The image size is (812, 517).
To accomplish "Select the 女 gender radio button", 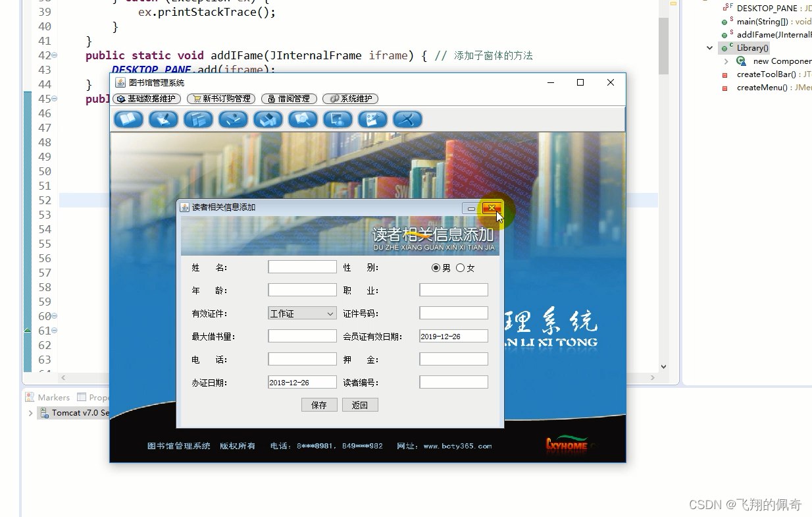I will (x=462, y=267).
